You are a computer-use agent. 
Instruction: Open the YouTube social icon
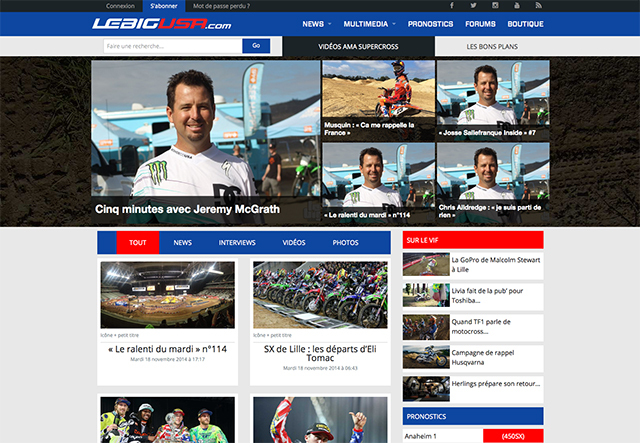(x=517, y=5)
